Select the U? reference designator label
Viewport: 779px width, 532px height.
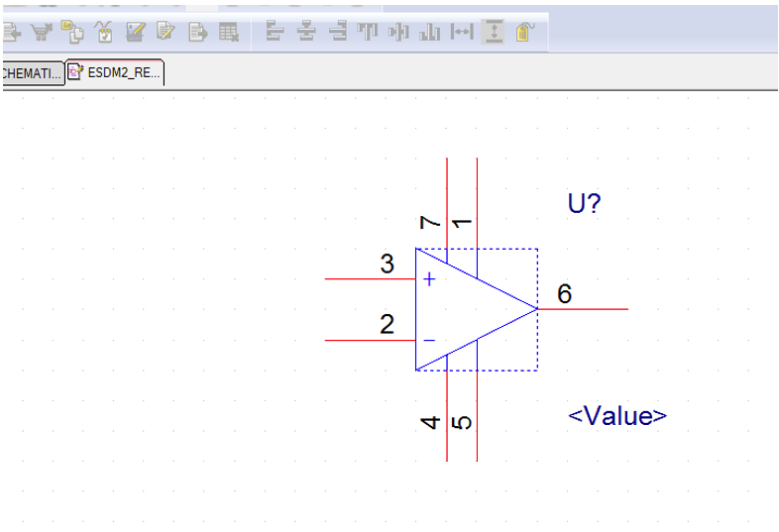coord(584,204)
